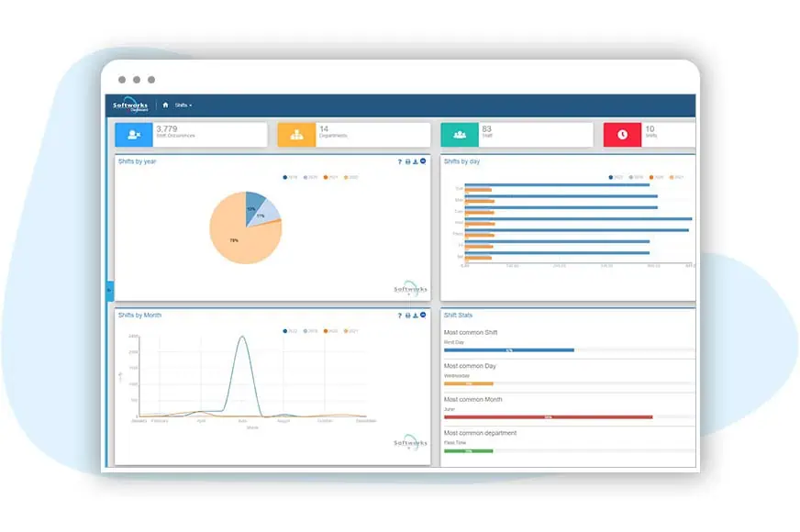Viewport: 800px width, 532px height.
Task: Toggle light orange legend series in Shifts by year
Action: pyautogui.click(x=351, y=178)
